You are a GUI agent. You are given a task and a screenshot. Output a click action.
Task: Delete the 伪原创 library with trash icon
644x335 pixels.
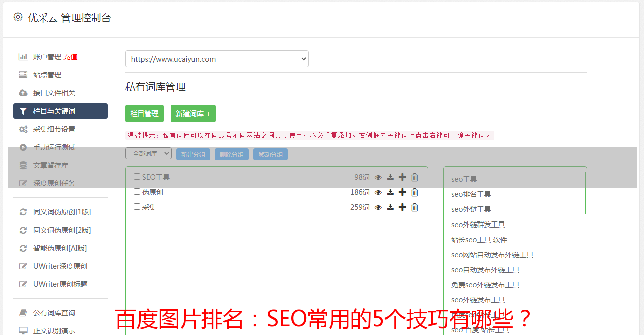[415, 192]
